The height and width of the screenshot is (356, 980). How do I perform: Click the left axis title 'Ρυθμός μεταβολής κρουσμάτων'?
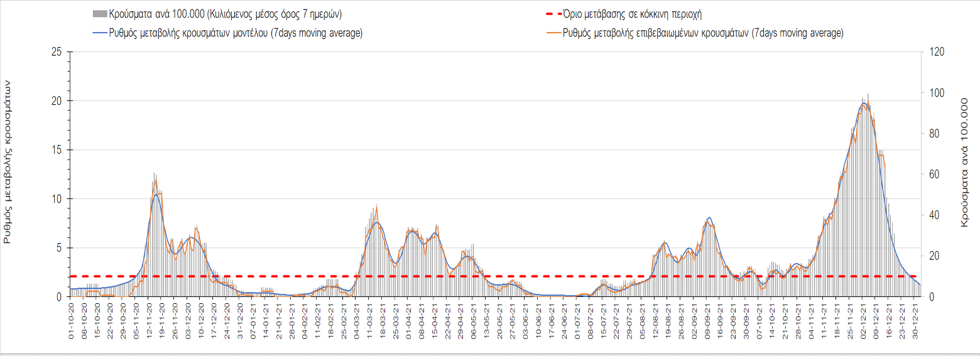point(9,161)
